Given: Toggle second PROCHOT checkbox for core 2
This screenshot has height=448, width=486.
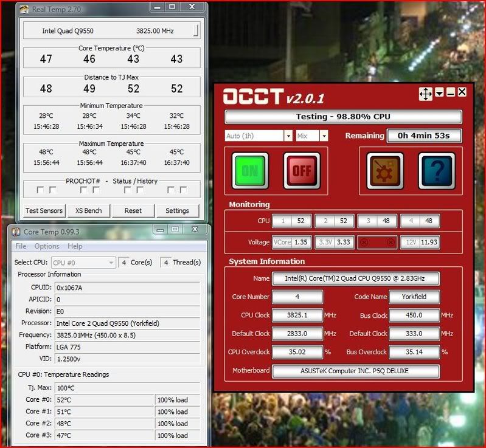Looking at the screenshot, I should coord(96,190).
